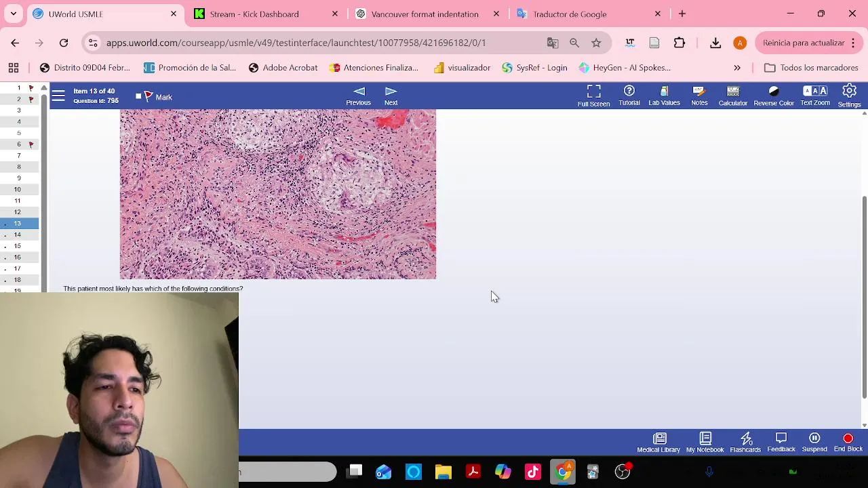
Task: Open Lab Values reference
Action: tap(664, 96)
